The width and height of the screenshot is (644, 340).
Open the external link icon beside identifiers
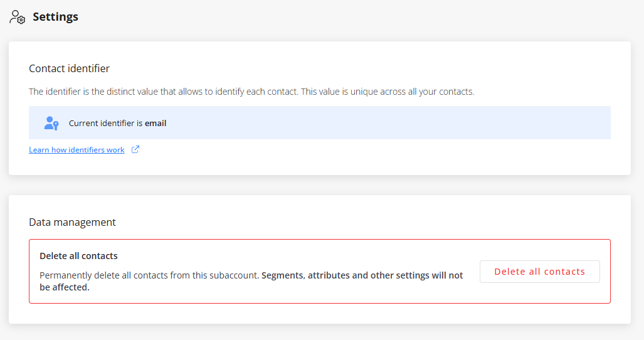[x=135, y=149]
